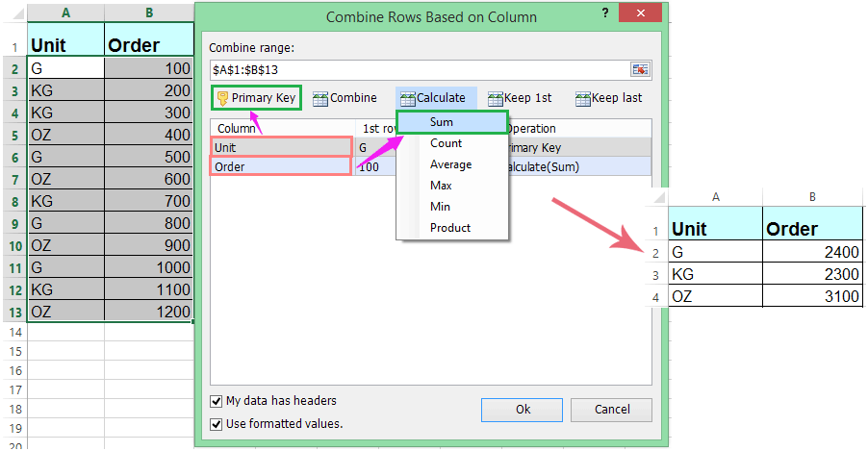Select the Keep 1st option

tap(520, 98)
